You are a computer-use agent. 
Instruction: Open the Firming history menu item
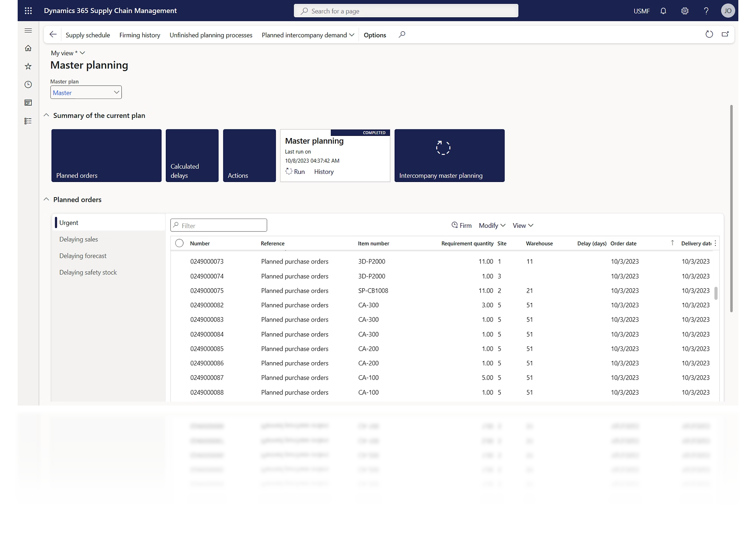pyautogui.click(x=139, y=35)
